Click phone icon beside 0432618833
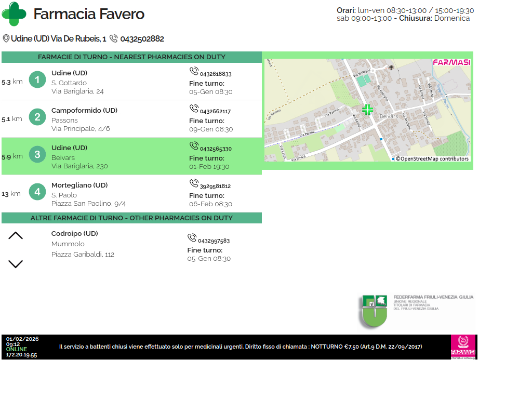Viewport: 532px width, 399px height. click(x=194, y=71)
